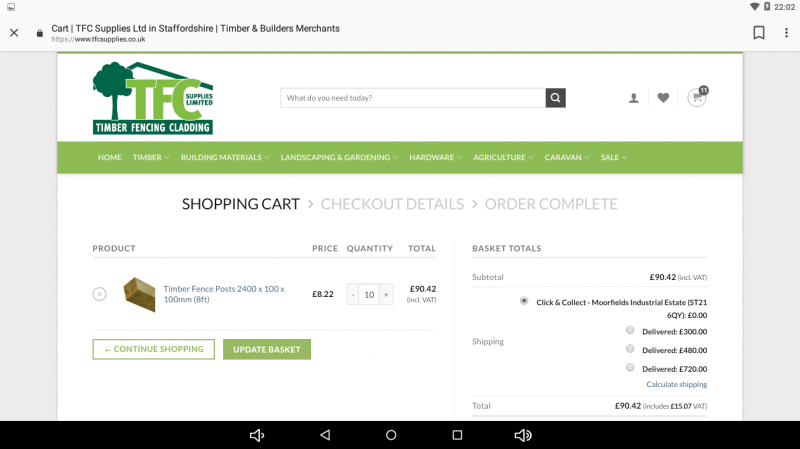800x449 pixels.
Task: Click the search magnifier button
Action: click(x=555, y=98)
